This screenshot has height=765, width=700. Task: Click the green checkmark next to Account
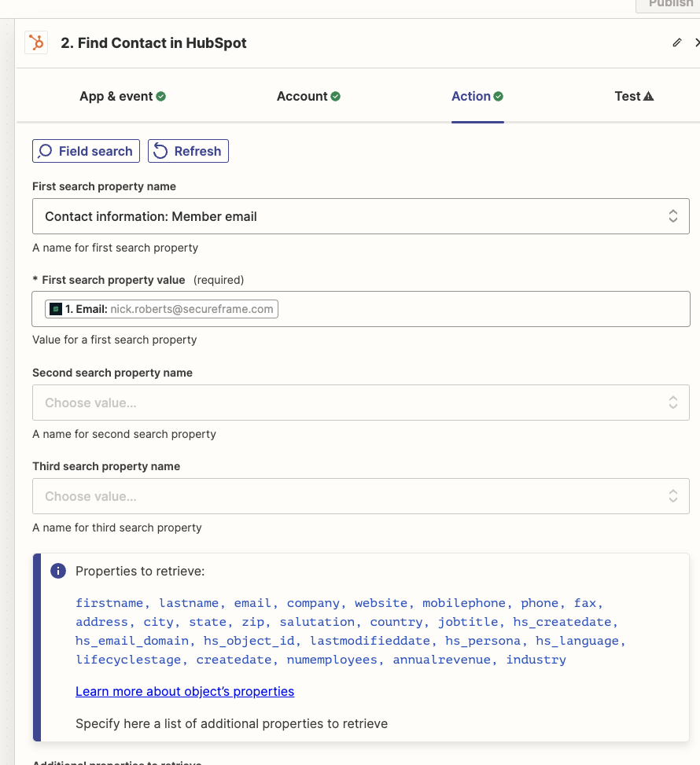coord(335,96)
